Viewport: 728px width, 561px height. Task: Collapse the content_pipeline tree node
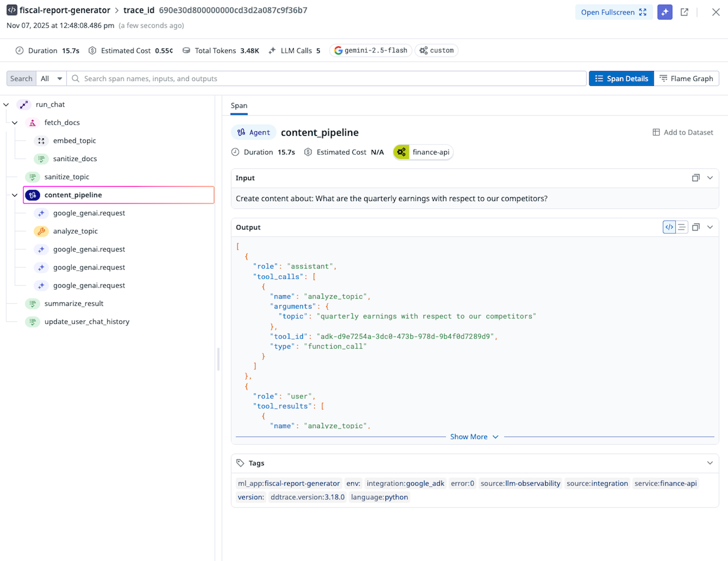pyautogui.click(x=15, y=195)
